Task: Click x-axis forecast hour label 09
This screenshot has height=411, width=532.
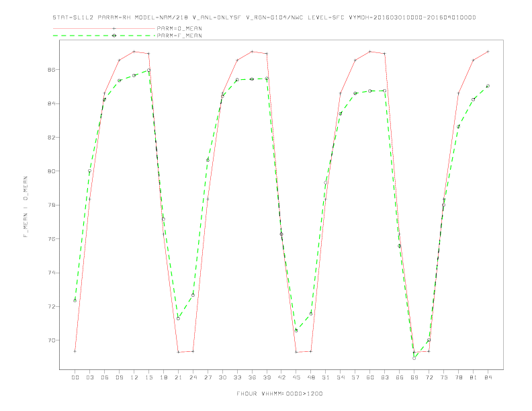Action: 119,377
